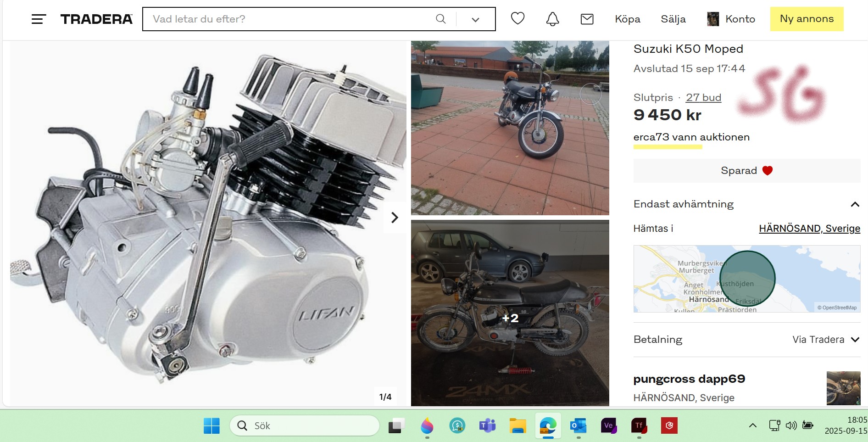Open the Köpa menu
This screenshot has height=442, width=868.
point(627,19)
